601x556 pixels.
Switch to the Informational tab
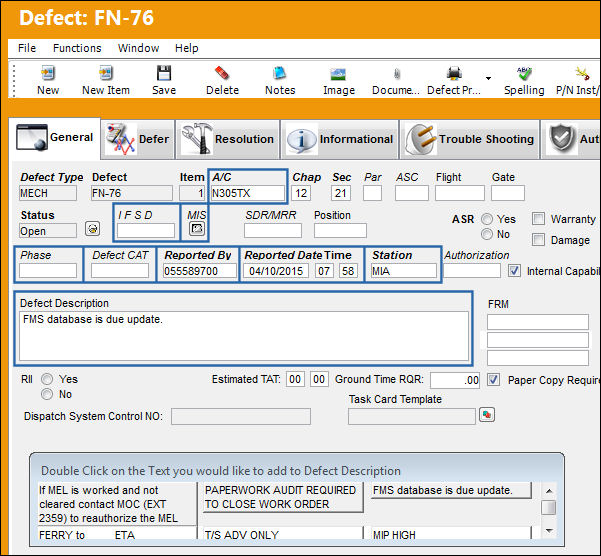pyautogui.click(x=340, y=139)
